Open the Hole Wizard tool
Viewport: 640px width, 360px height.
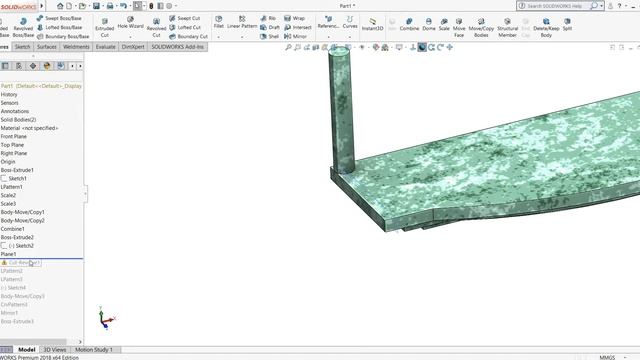point(130,23)
